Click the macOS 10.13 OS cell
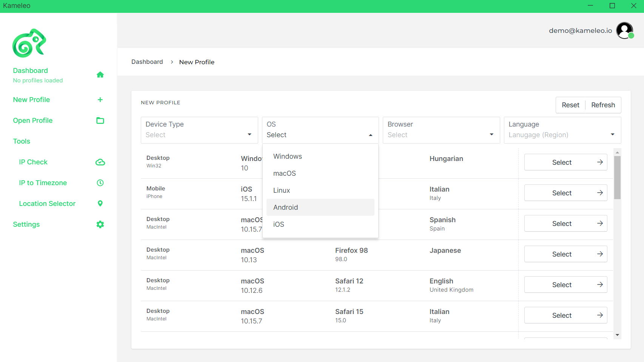644x362 pixels. pos(253,255)
